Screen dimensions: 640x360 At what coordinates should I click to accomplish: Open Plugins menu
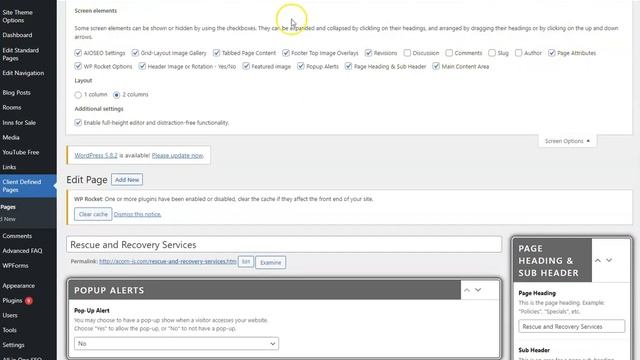pyautogui.click(x=12, y=301)
